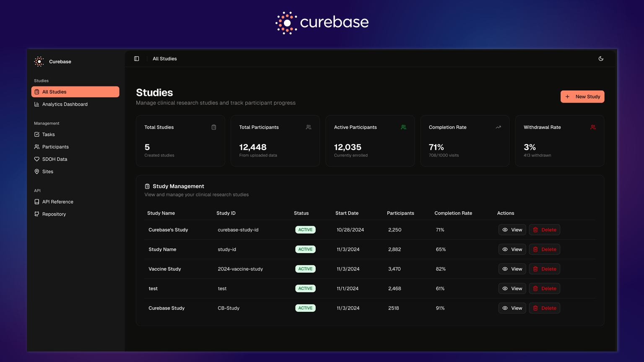Screen dimensions: 644x362
Task: Open Analytics Dashboard from sidebar
Action: point(65,104)
